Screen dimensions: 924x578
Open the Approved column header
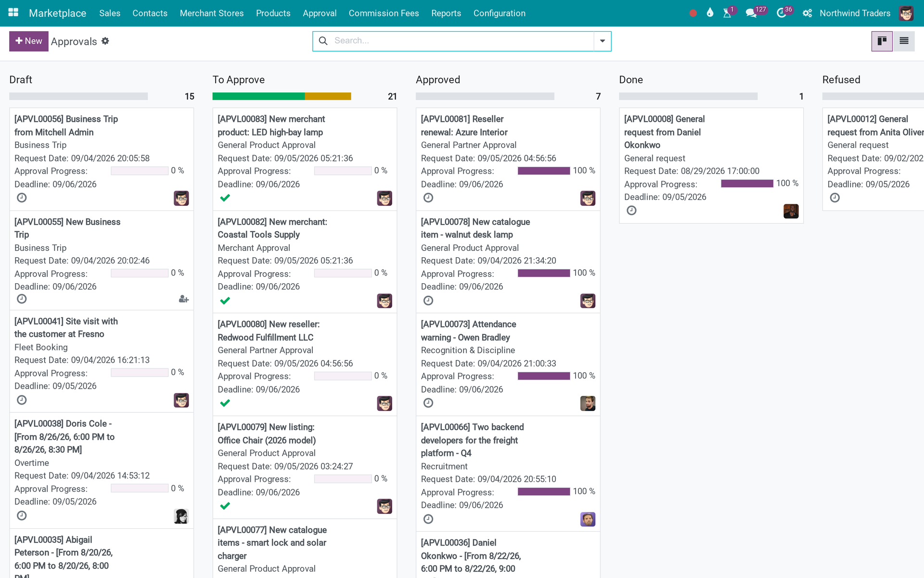pos(438,79)
